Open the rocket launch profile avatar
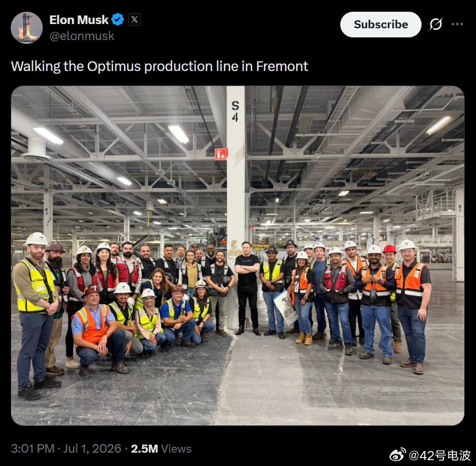This screenshot has width=476, height=466. (x=27, y=28)
